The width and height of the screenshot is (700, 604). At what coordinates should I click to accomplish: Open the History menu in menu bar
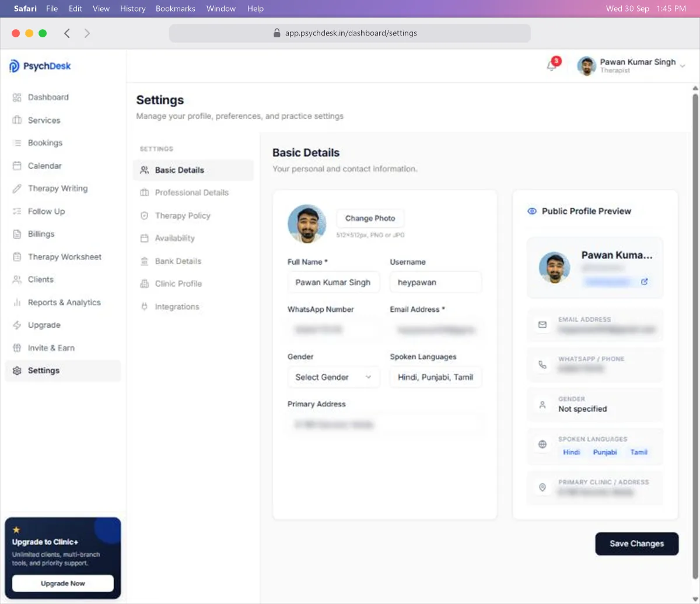[132, 9]
